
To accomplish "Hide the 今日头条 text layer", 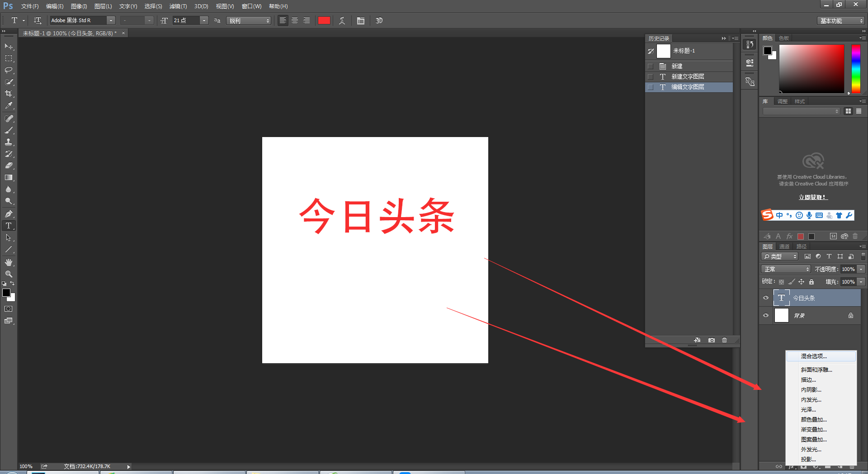I will (x=766, y=298).
